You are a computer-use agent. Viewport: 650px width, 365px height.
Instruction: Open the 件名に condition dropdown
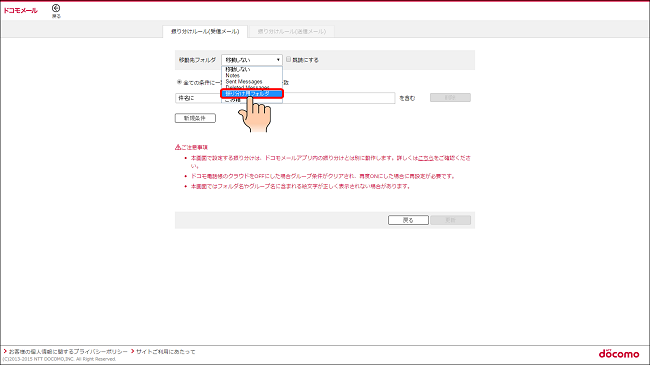[x=198, y=98]
